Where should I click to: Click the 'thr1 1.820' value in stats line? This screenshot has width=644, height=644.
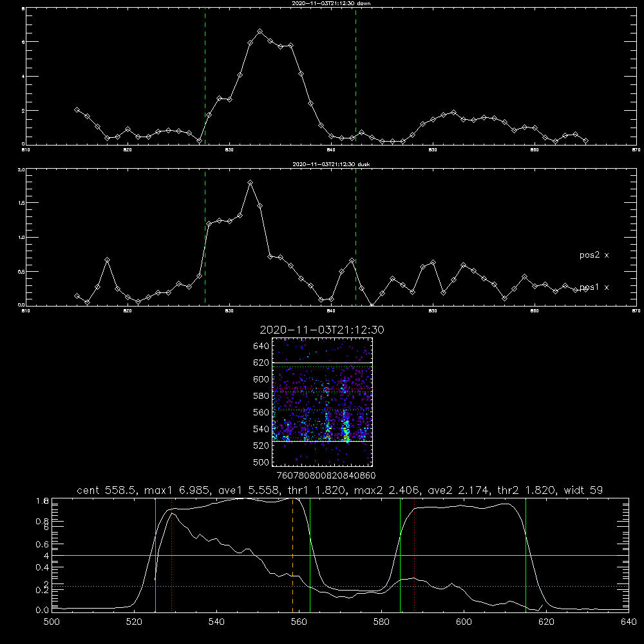317,490
